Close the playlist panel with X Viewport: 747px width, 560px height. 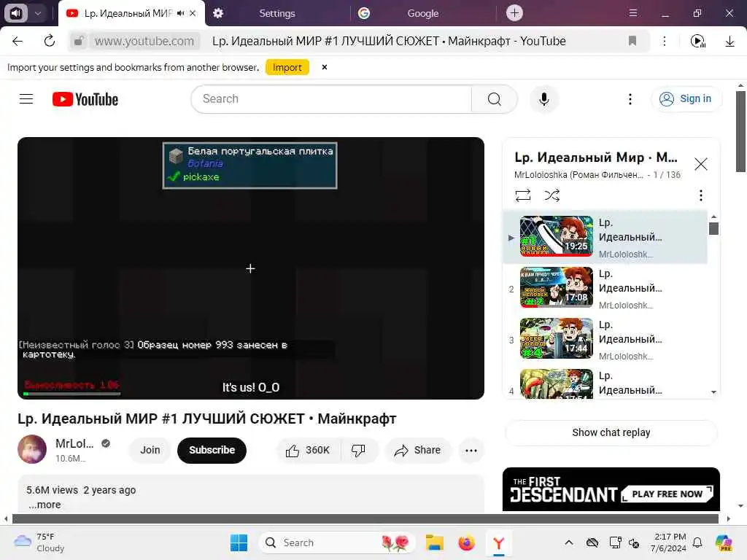[700, 164]
